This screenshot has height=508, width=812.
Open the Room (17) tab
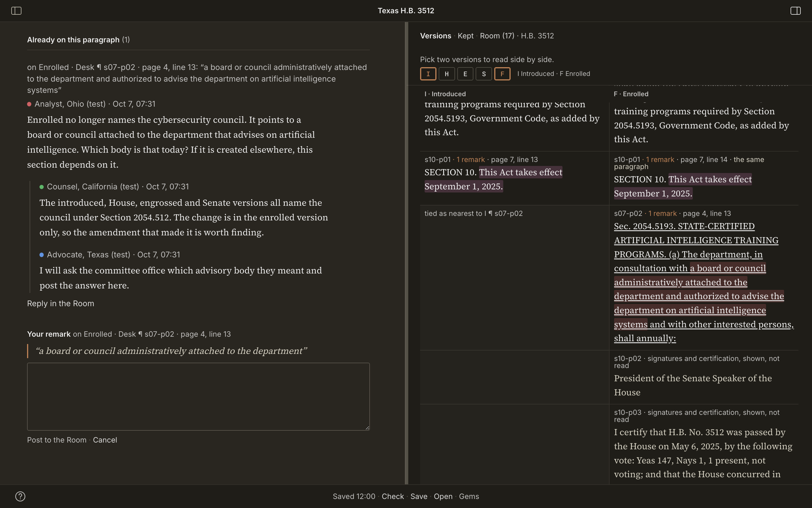coord(497,36)
